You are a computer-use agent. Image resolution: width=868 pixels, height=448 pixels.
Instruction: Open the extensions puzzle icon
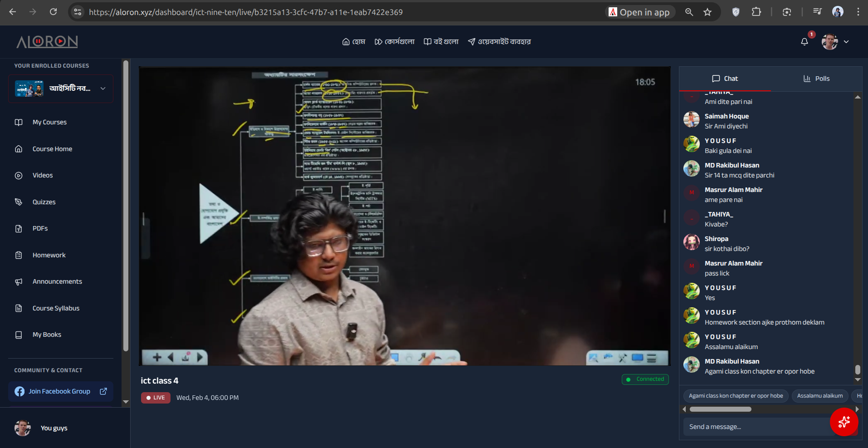coord(756,12)
